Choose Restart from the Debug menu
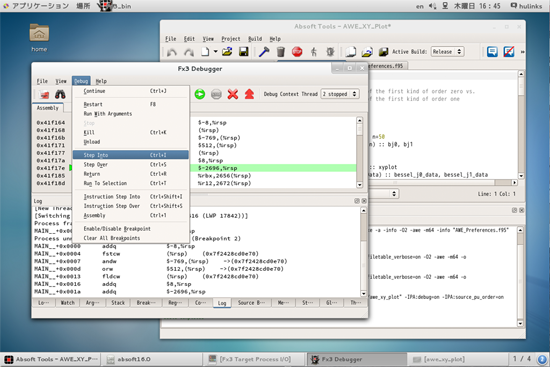This screenshot has width=550, height=367. pyautogui.click(x=131, y=104)
